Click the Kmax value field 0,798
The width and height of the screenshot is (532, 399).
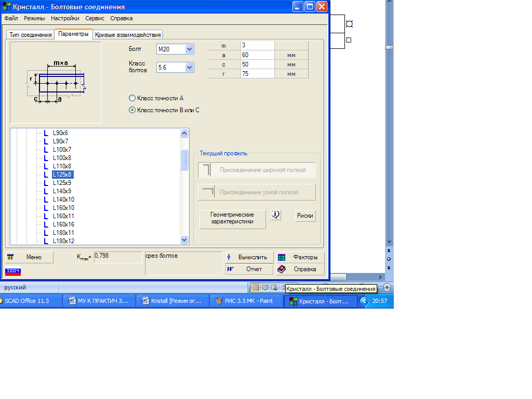118,256
